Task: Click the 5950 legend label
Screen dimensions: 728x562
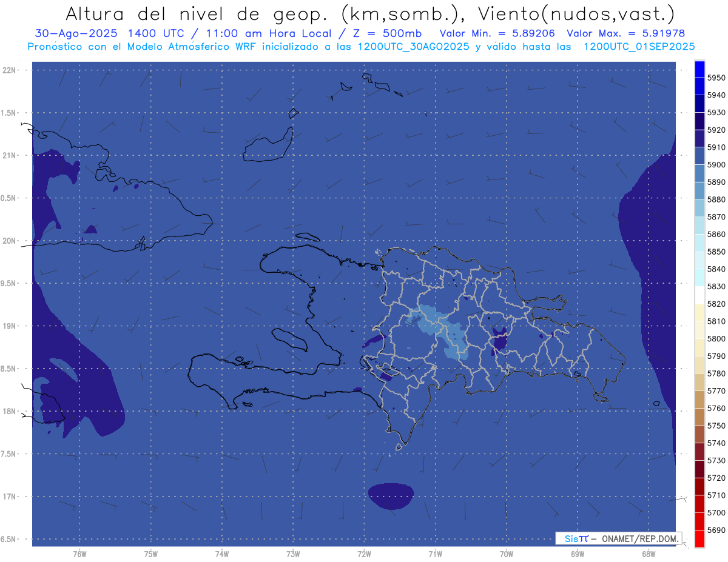Action: 716,78
